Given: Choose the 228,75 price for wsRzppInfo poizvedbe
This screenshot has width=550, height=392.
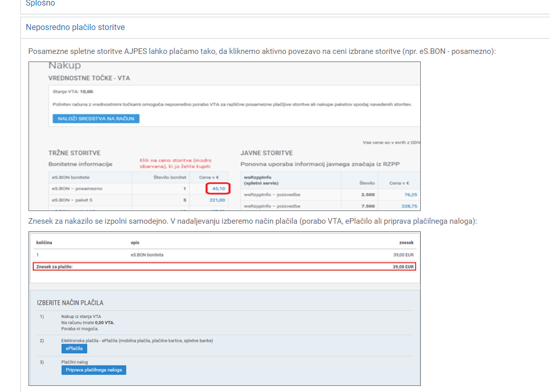Looking at the screenshot, I should [x=409, y=206].
